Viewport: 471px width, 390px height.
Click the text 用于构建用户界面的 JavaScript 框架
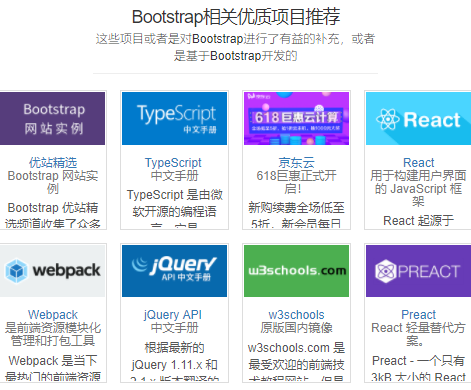tap(418, 188)
